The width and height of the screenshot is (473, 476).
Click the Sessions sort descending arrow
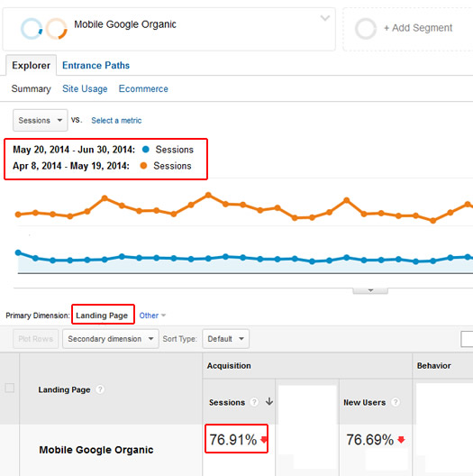pyautogui.click(x=269, y=402)
